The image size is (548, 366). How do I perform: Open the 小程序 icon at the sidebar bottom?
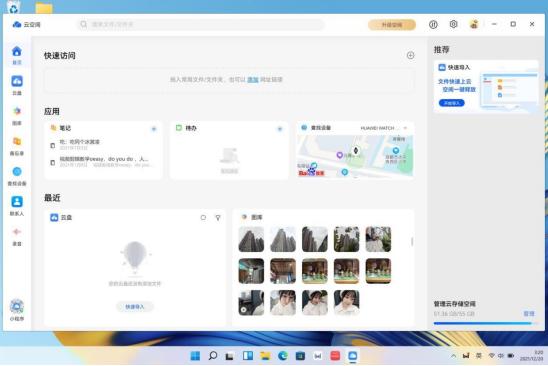tap(17, 310)
